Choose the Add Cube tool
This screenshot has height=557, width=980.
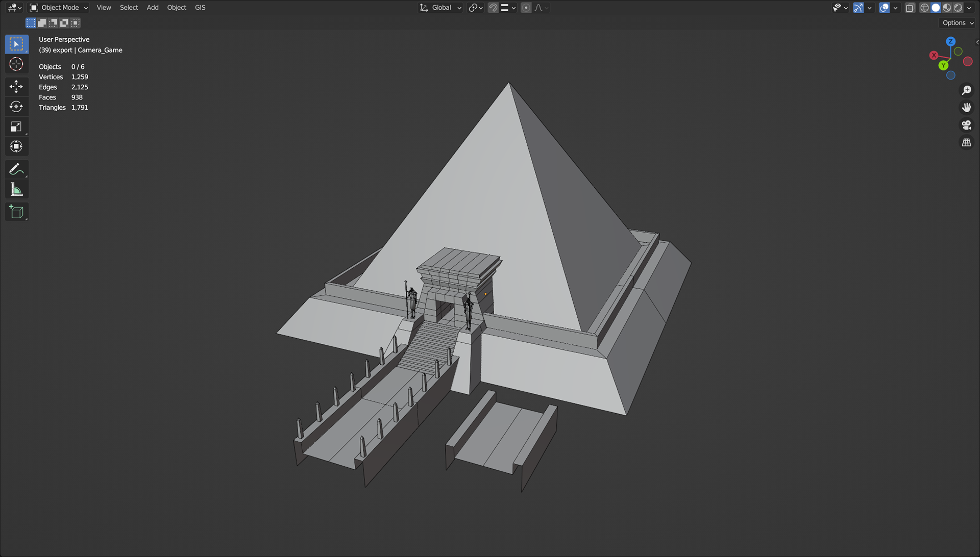click(x=16, y=212)
